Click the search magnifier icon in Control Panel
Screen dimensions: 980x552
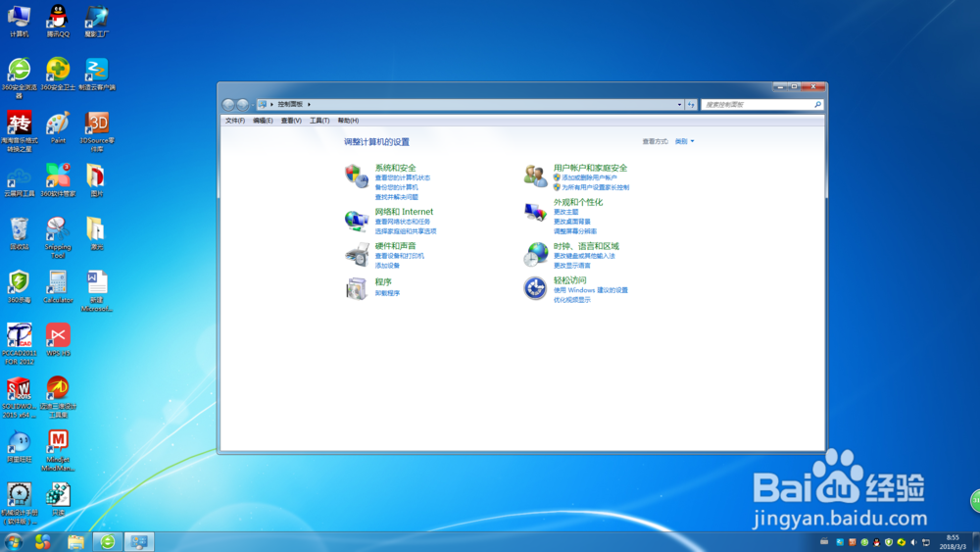click(x=817, y=104)
